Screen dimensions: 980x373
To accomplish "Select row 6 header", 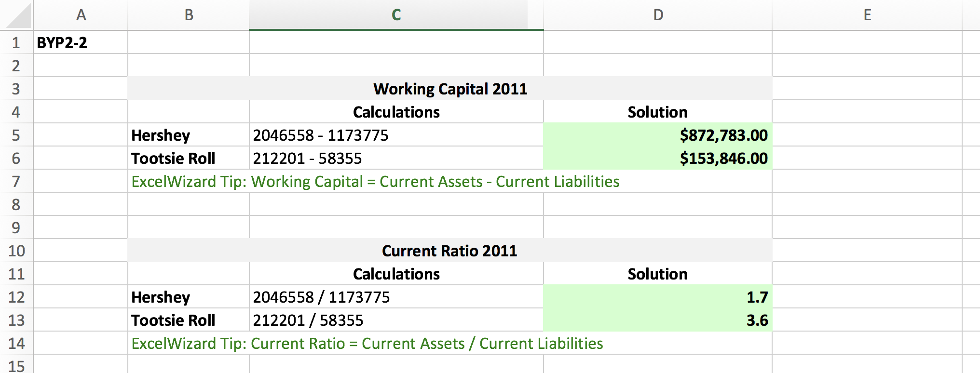I will [16, 158].
